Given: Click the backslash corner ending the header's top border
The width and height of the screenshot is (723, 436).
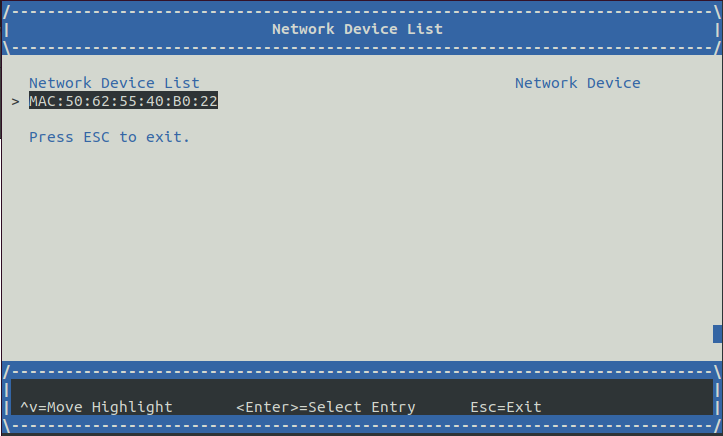Looking at the screenshot, I should 717,12.
